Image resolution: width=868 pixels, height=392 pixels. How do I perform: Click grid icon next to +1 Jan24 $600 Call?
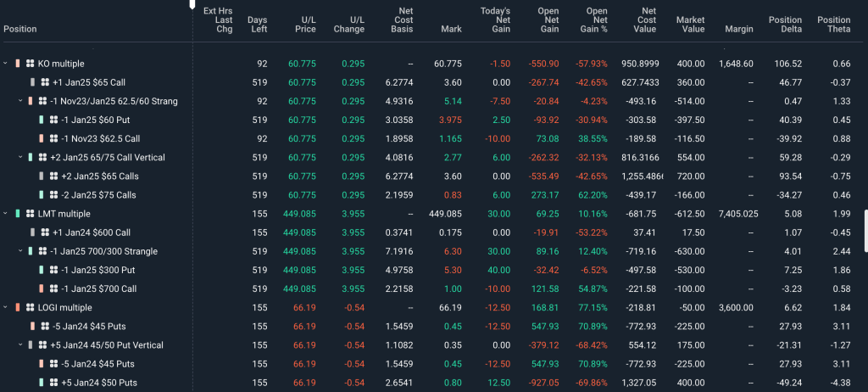tap(45, 232)
